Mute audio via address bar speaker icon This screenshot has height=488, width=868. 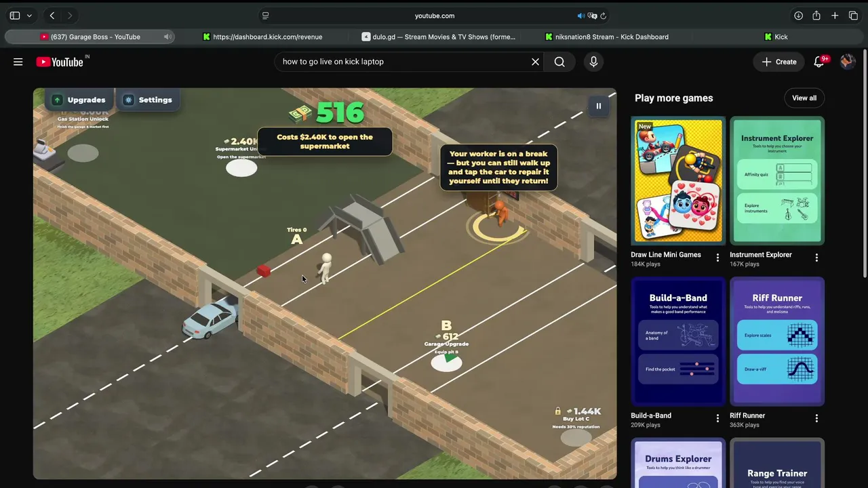581,16
